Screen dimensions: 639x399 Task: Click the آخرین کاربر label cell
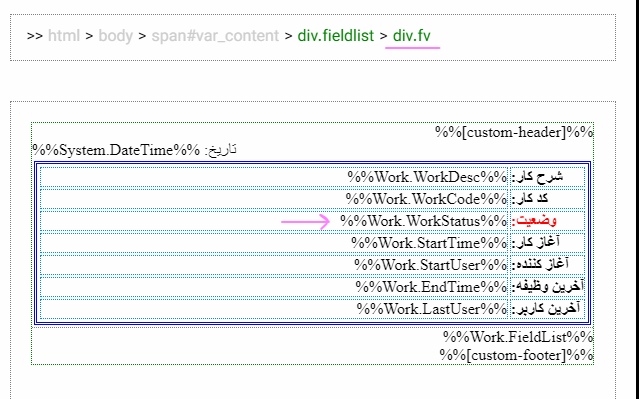point(547,309)
